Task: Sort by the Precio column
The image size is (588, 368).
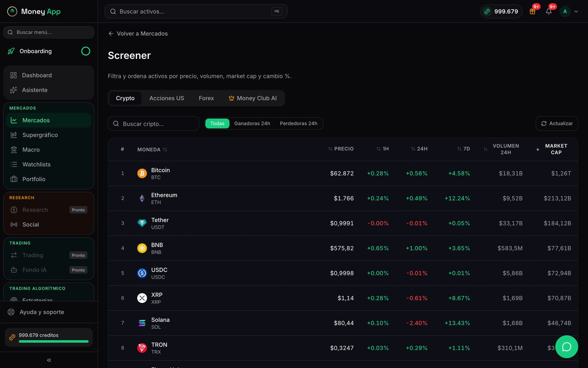Action: [341, 149]
